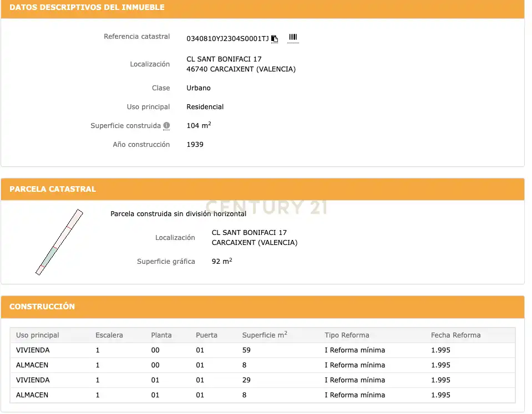Screen dimensions: 532x414
Task: Copy the cadastral reference number
Action: coord(275,39)
